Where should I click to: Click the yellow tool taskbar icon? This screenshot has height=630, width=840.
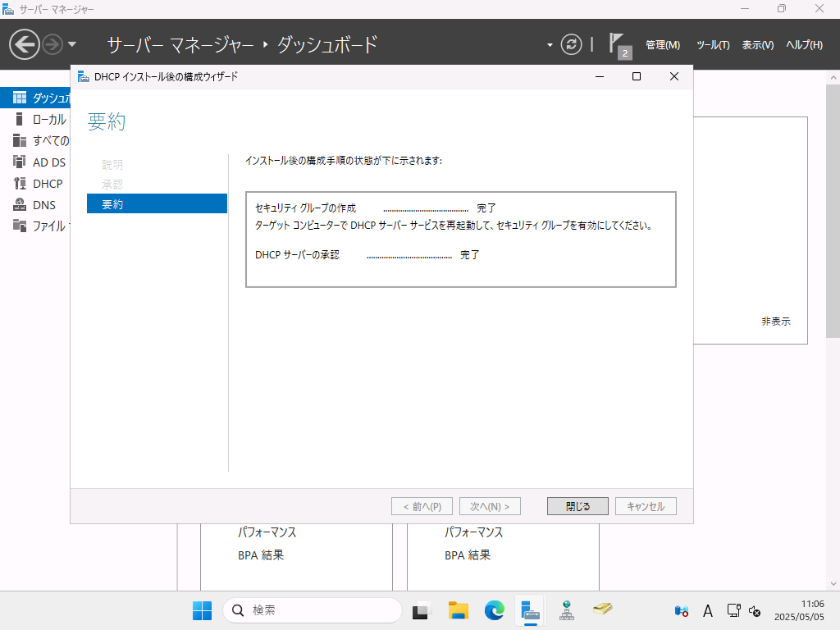point(603,609)
